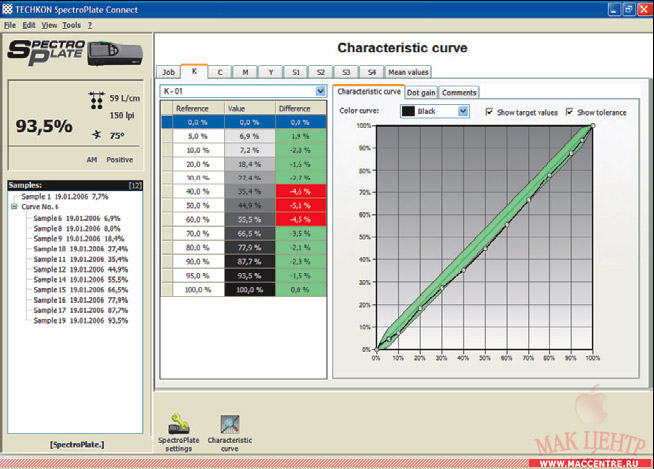Click the TECHKON app icon in title bar
Image resolution: width=654 pixels, height=469 pixels.
(x=7, y=9)
